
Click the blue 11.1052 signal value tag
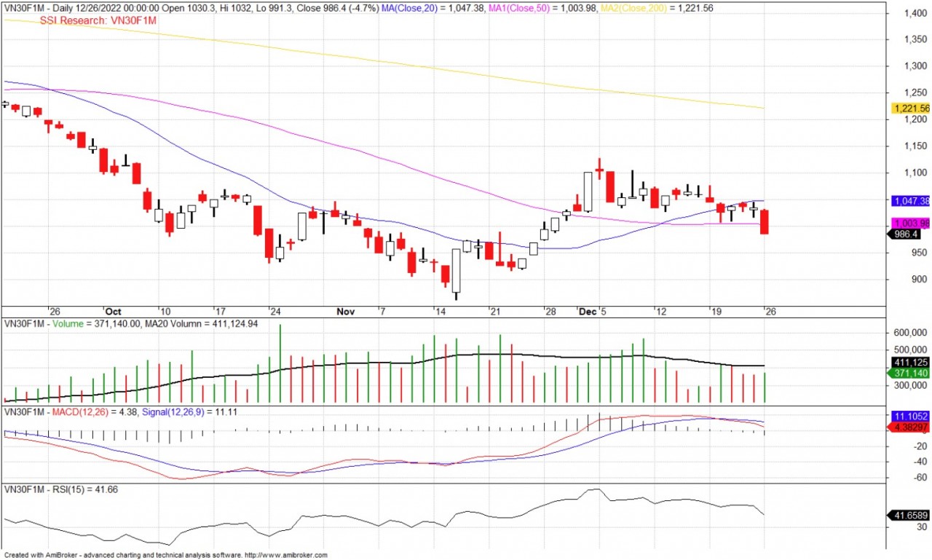tap(910, 415)
